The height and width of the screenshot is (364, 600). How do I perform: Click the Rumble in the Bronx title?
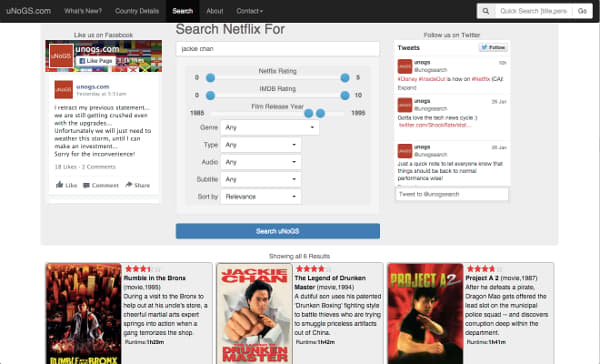click(x=155, y=278)
